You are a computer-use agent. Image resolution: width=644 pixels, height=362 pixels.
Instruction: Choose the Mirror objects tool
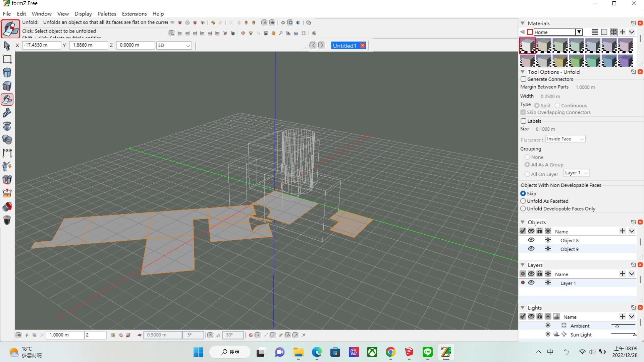(x=7, y=180)
